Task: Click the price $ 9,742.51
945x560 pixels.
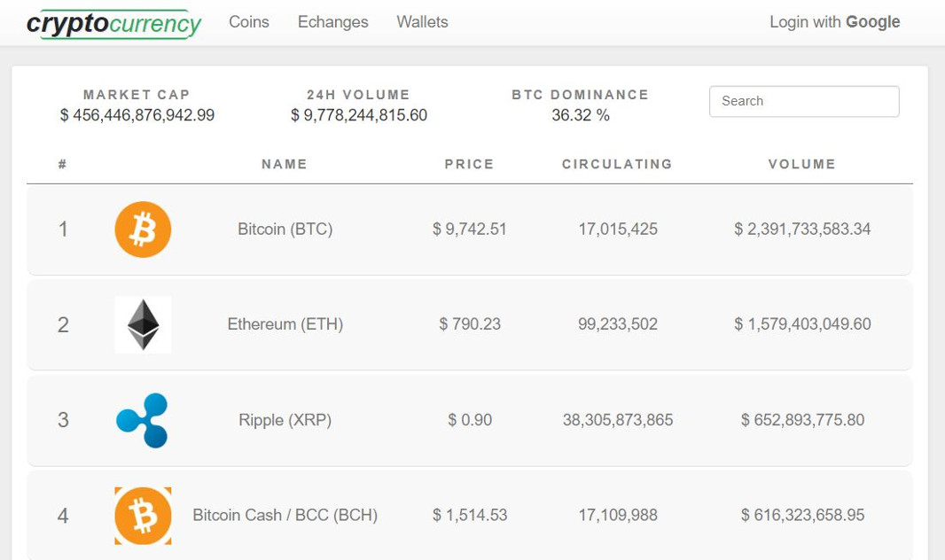Action: 470,229
